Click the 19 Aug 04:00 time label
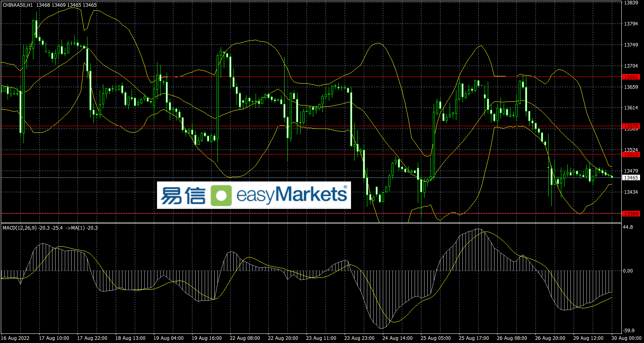This screenshot has height=343, width=644. point(169,338)
